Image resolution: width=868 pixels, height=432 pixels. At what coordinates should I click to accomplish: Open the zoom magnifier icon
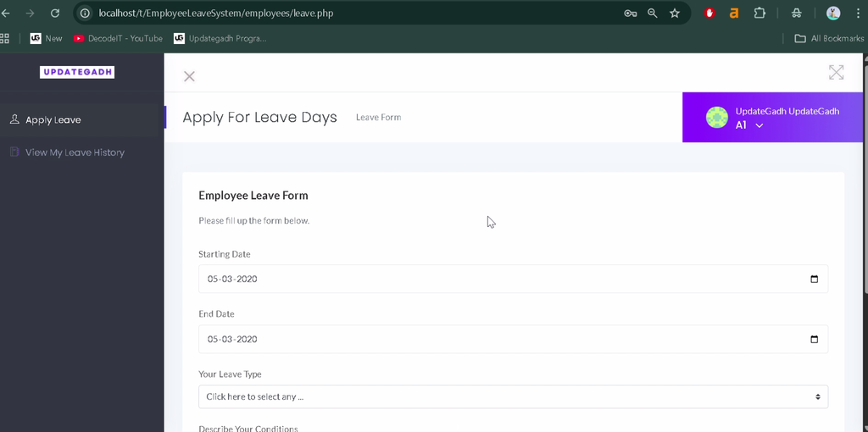coord(653,14)
